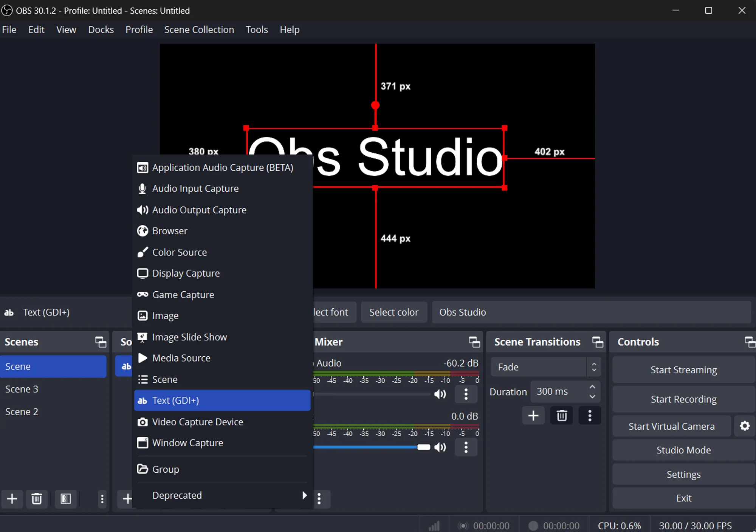Open the Edit menu
Screen dimensions: 756x532
click(36, 29)
